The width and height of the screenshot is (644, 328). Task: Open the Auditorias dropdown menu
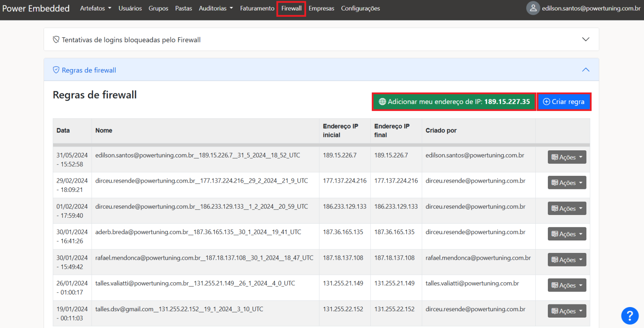click(x=216, y=8)
